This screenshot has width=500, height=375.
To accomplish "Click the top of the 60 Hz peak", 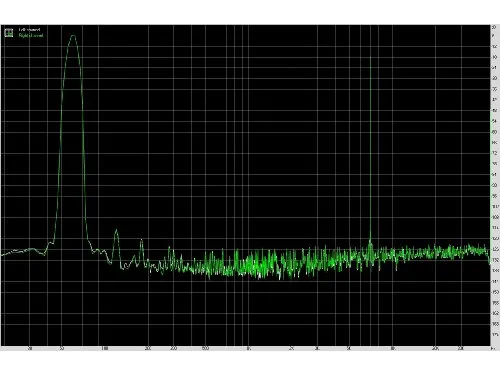I will click(x=73, y=35).
